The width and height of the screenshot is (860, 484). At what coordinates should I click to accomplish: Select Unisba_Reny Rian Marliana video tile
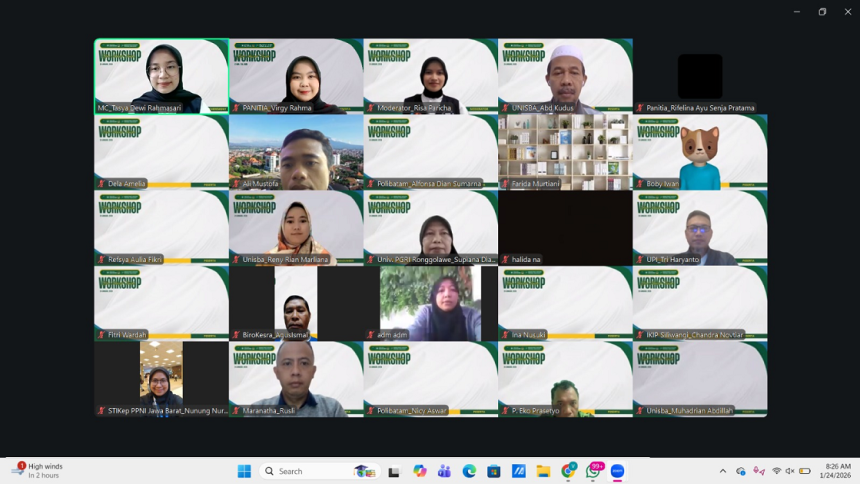296,228
